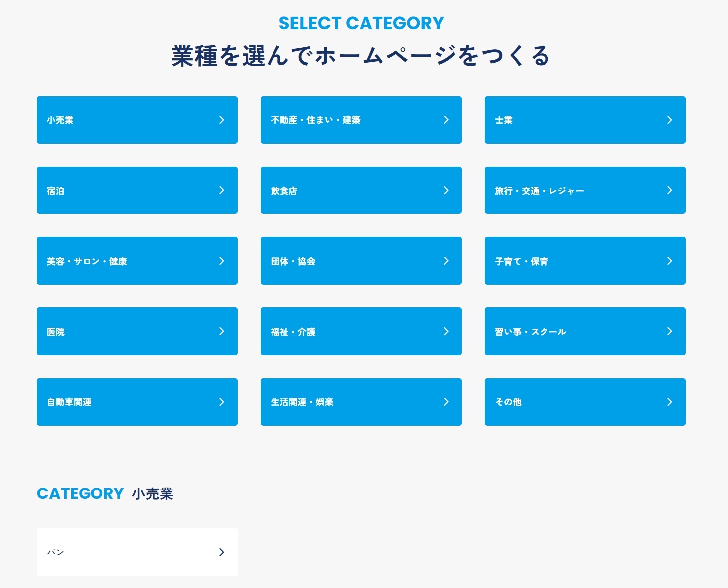728x588 pixels.
Task: Click the arrow icon on 小売業 tile
Action: [x=222, y=120]
